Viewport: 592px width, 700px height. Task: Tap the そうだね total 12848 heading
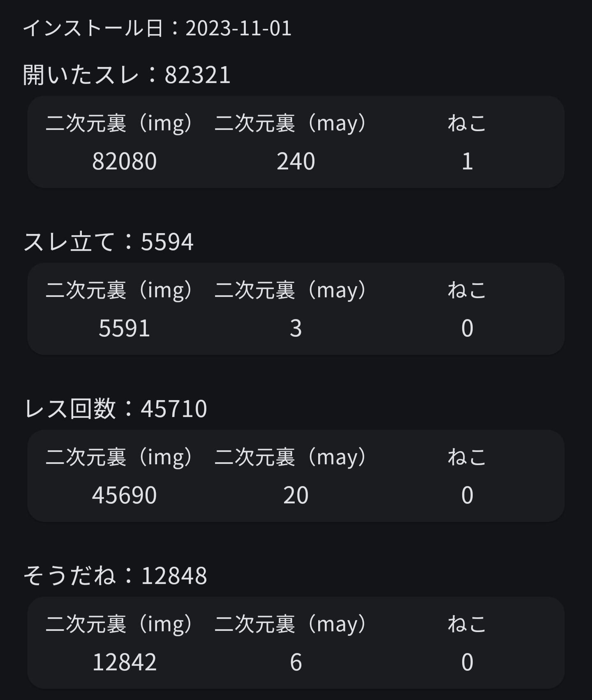(115, 575)
